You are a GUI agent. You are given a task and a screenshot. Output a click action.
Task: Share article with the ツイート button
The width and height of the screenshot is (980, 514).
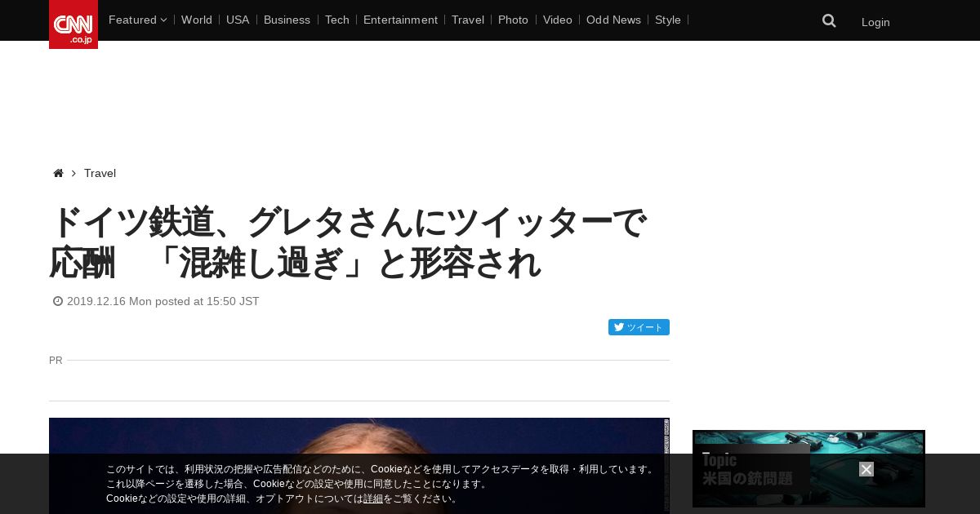(639, 327)
